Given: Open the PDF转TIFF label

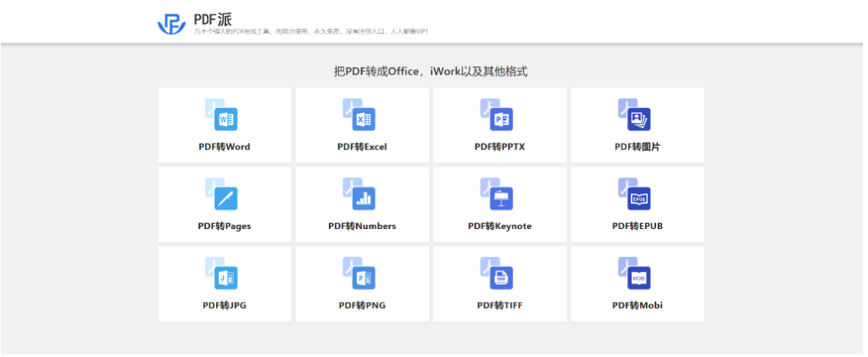Looking at the screenshot, I should 499,305.
